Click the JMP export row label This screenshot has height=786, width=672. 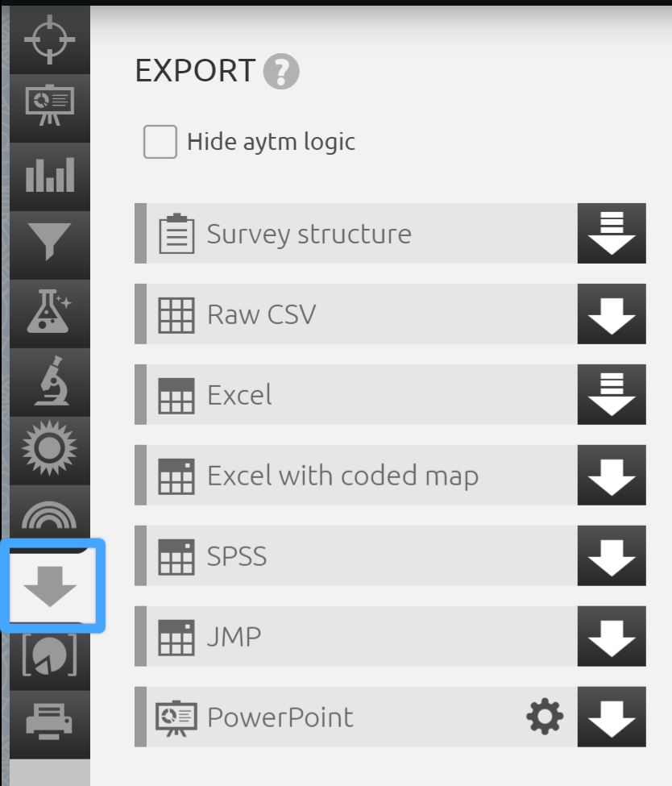234,637
